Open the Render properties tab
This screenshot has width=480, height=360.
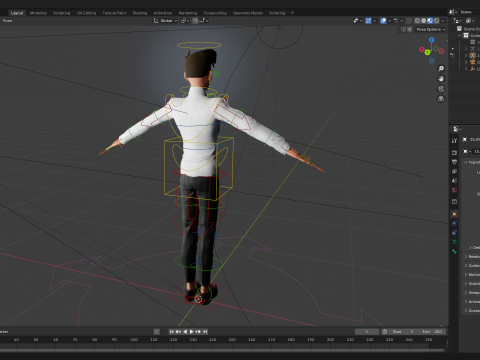(454, 152)
